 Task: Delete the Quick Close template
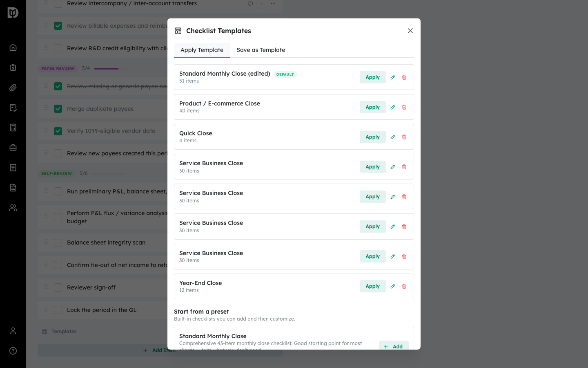(x=404, y=137)
